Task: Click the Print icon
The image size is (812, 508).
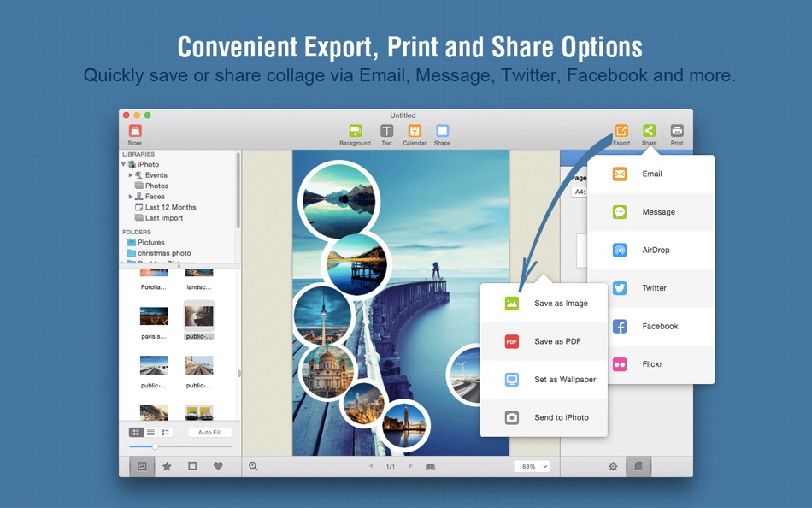Action: 676,131
